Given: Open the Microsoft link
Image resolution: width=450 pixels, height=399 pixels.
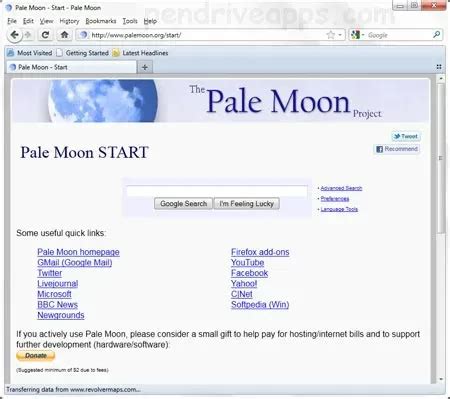Looking at the screenshot, I should click(x=54, y=294).
